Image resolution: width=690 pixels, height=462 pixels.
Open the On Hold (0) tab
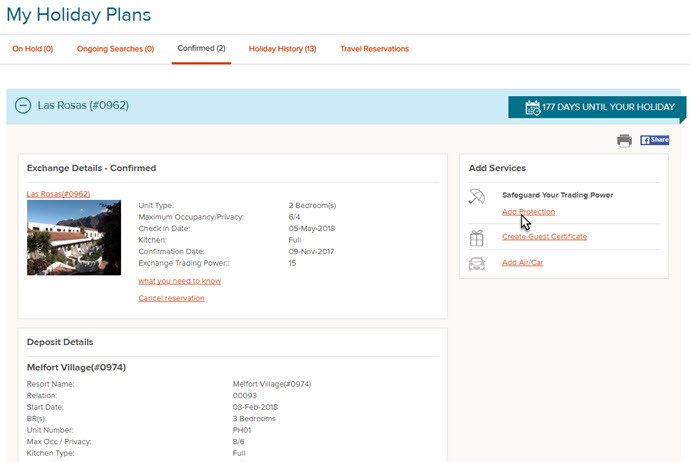pyautogui.click(x=33, y=49)
